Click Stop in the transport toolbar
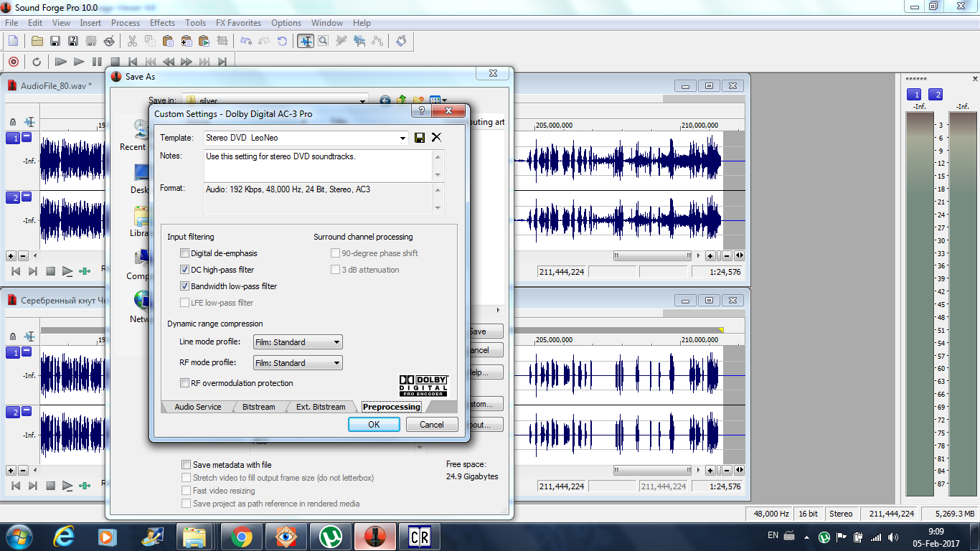The image size is (980, 551). (x=115, y=62)
